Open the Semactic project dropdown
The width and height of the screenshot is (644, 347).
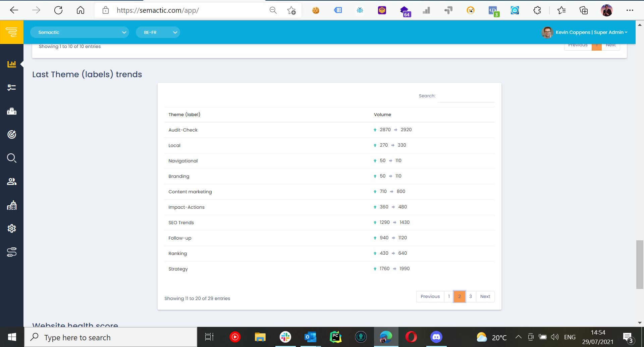(x=80, y=32)
